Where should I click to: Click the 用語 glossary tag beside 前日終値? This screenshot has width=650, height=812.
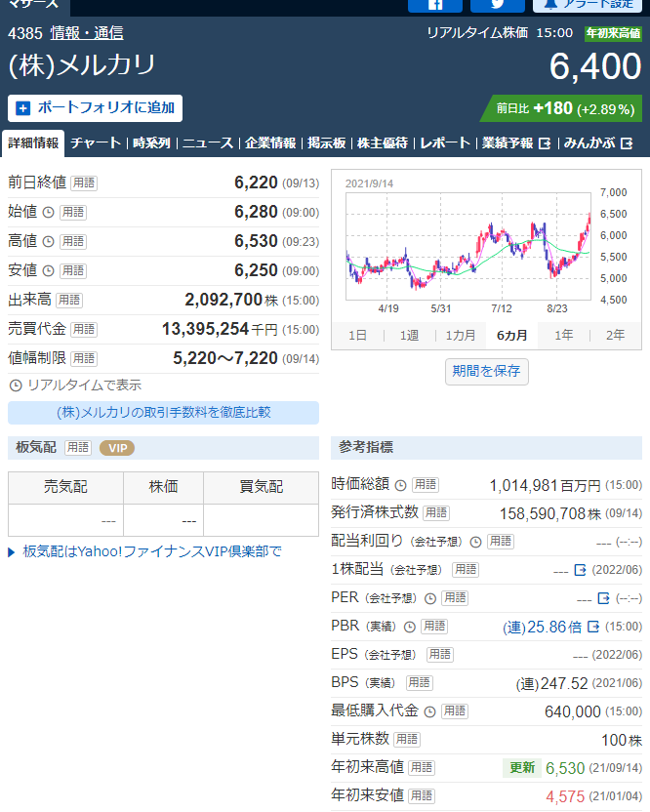click(x=83, y=183)
